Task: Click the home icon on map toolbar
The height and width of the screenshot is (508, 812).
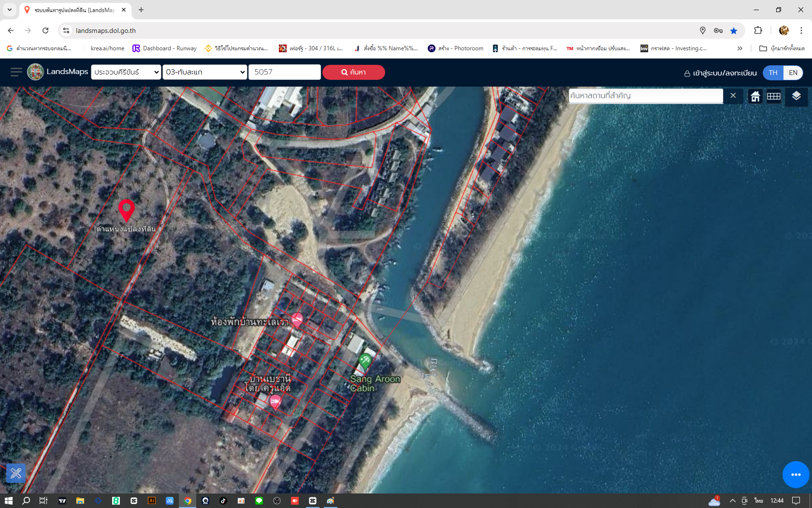Action: coord(755,96)
